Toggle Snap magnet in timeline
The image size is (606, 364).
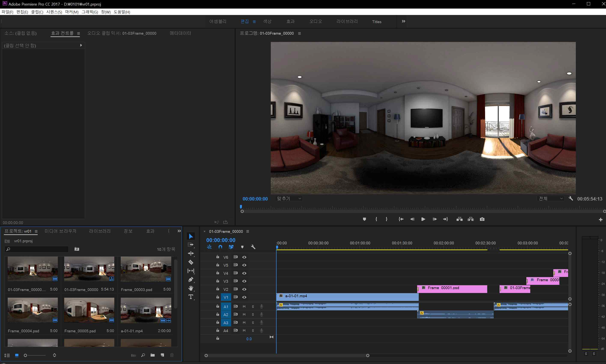pos(220,247)
